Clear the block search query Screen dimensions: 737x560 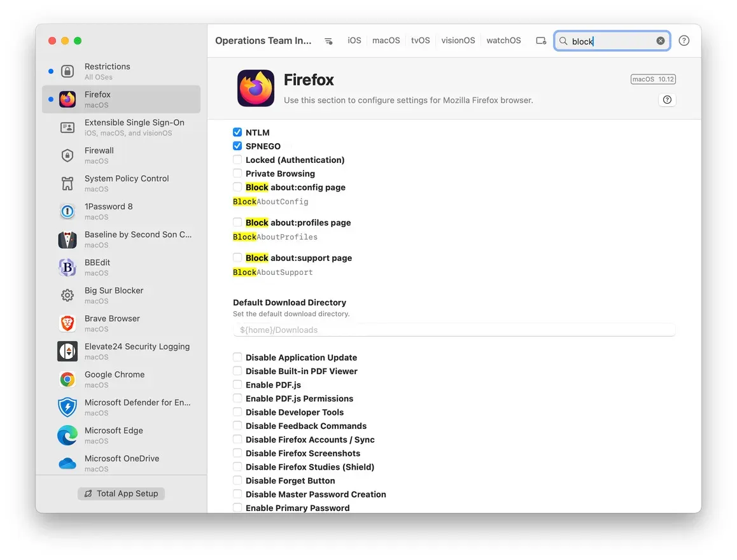click(x=661, y=40)
